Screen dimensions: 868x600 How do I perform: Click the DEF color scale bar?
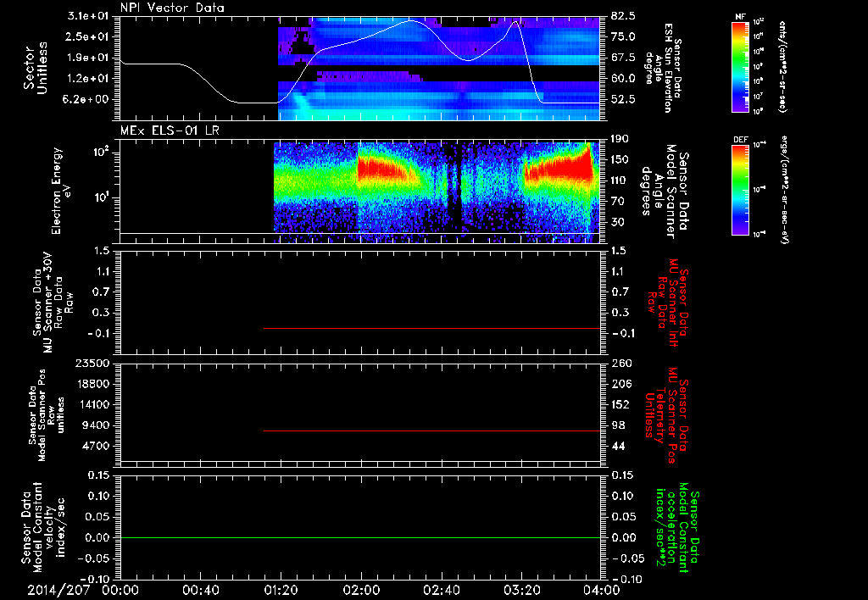coord(740,190)
